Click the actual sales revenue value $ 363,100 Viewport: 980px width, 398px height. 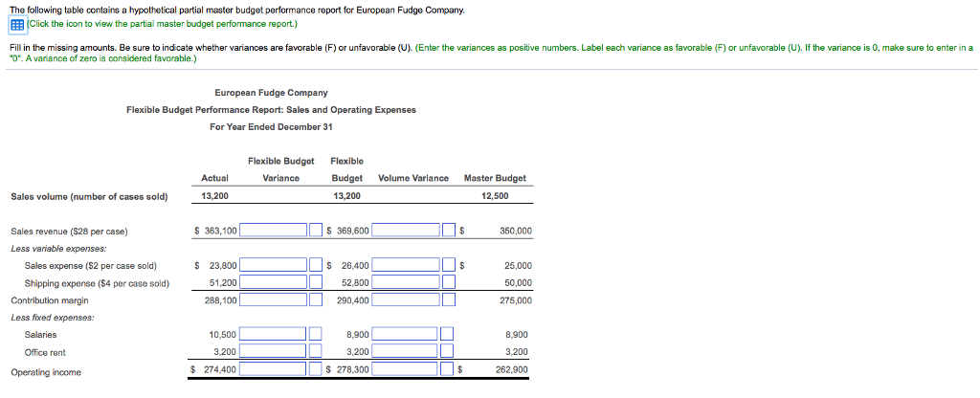[x=215, y=232]
